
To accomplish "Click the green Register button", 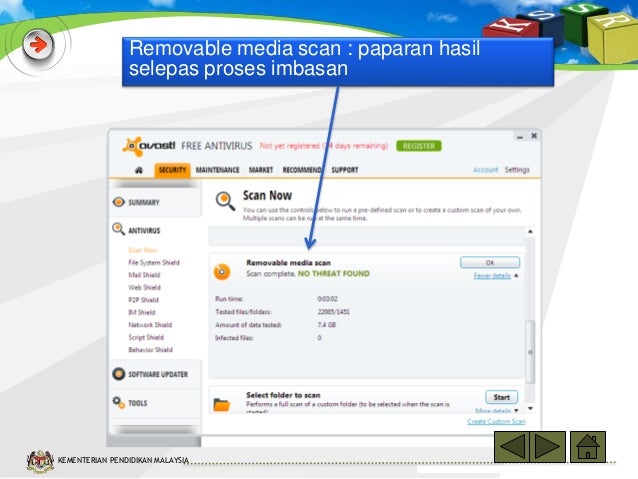I will click(x=419, y=146).
